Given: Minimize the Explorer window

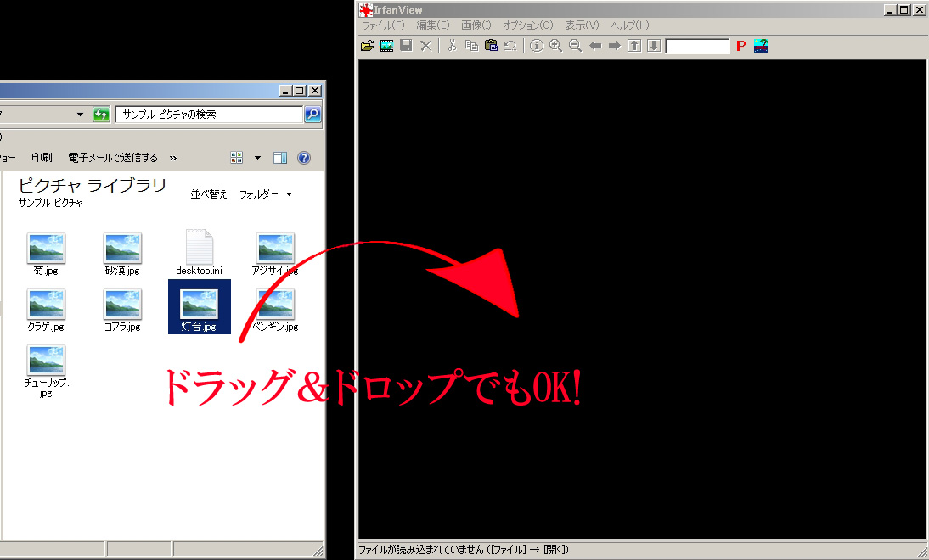Looking at the screenshot, I should (x=285, y=91).
